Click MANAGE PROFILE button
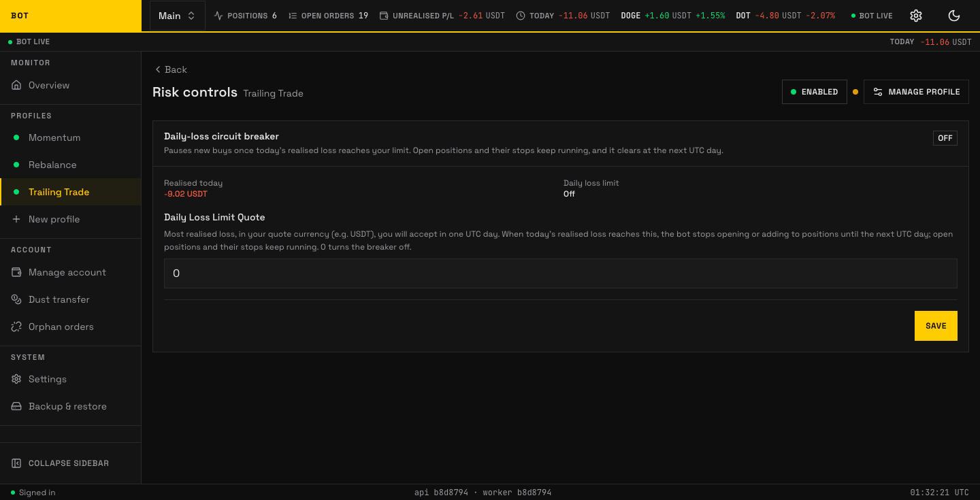The width and height of the screenshot is (980, 500). 916,92
